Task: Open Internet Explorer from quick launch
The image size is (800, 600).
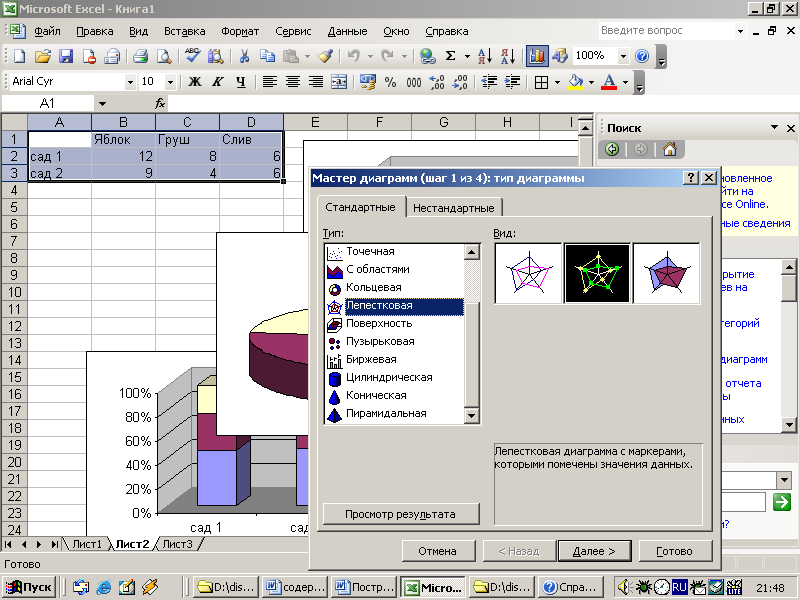Action: coord(104,587)
